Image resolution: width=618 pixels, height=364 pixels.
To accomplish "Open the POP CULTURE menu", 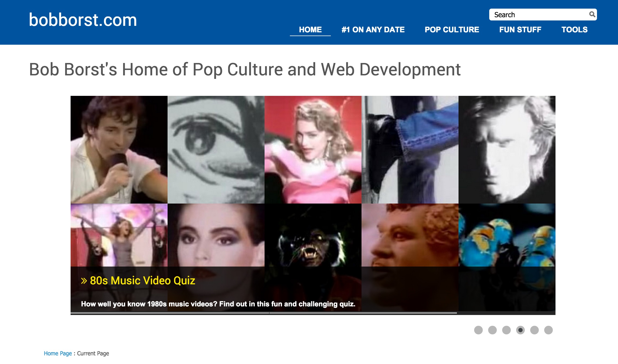I will click(452, 30).
